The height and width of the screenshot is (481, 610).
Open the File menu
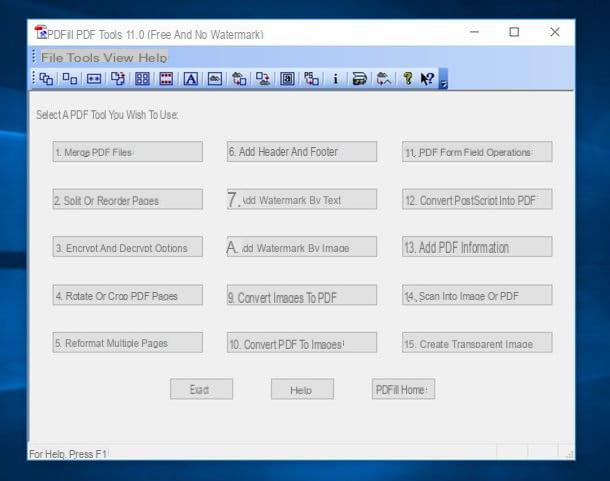(x=52, y=58)
